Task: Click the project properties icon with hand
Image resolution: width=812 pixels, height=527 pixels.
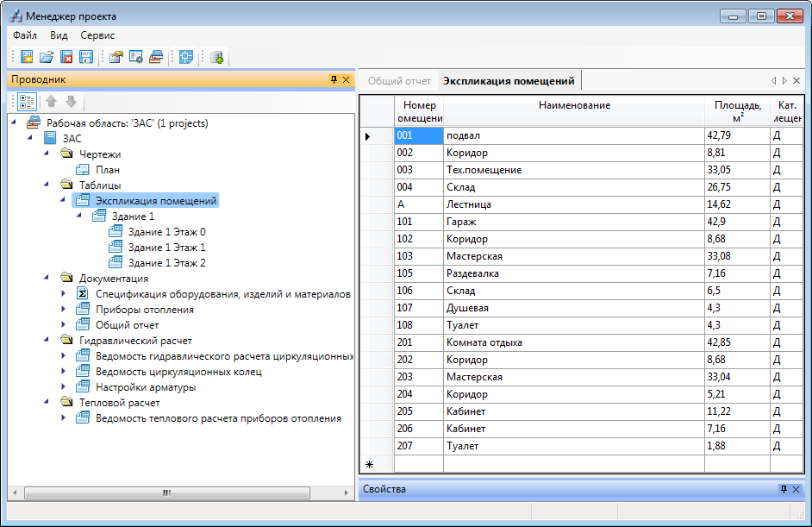Action: point(116,56)
